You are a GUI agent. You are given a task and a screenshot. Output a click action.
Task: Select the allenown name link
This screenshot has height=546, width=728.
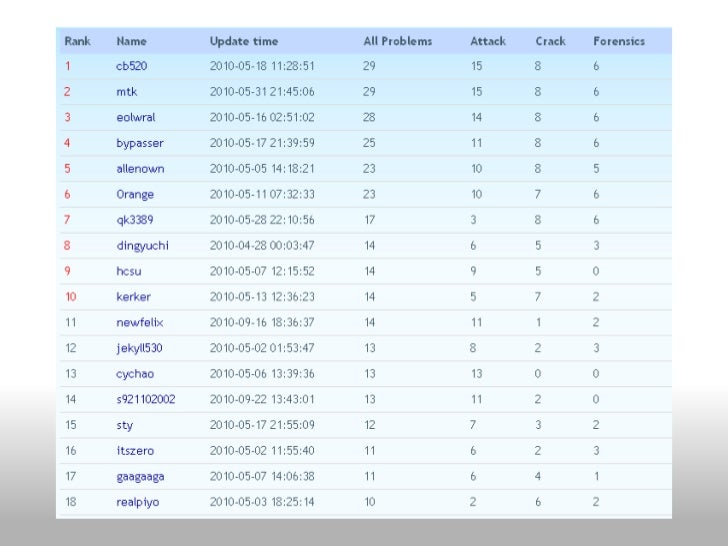pyautogui.click(x=140, y=169)
